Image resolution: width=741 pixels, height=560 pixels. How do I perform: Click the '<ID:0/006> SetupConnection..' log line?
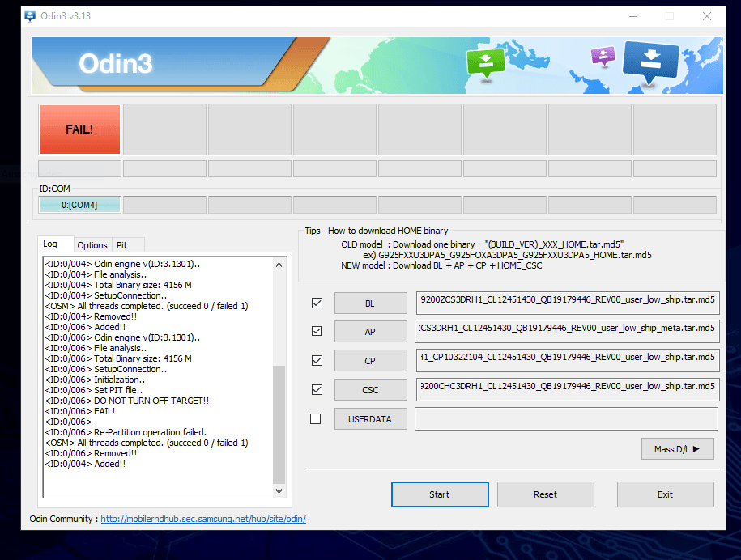[106, 369]
